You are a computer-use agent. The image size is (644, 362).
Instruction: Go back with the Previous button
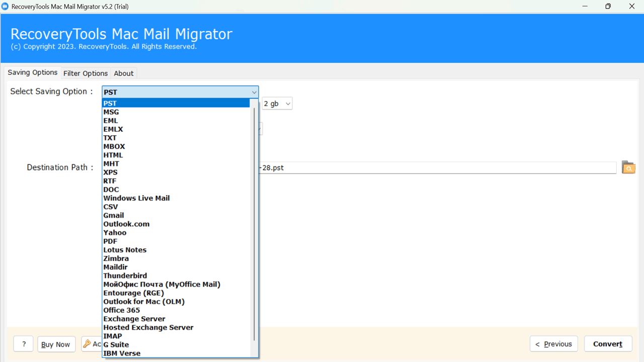(x=553, y=344)
